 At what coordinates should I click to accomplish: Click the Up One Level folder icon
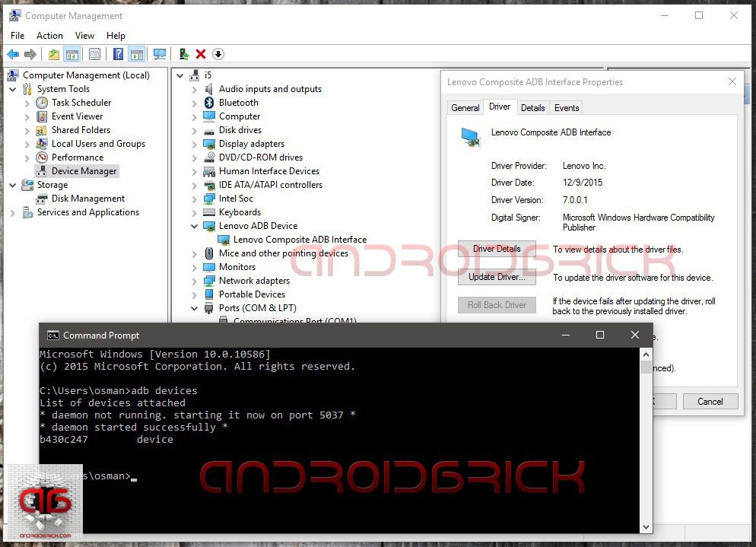[53, 54]
